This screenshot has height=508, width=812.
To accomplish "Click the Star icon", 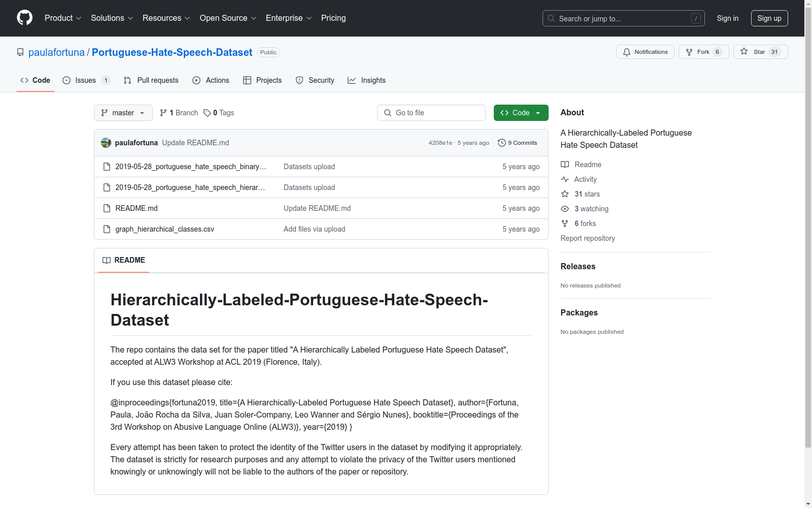I will (744, 51).
